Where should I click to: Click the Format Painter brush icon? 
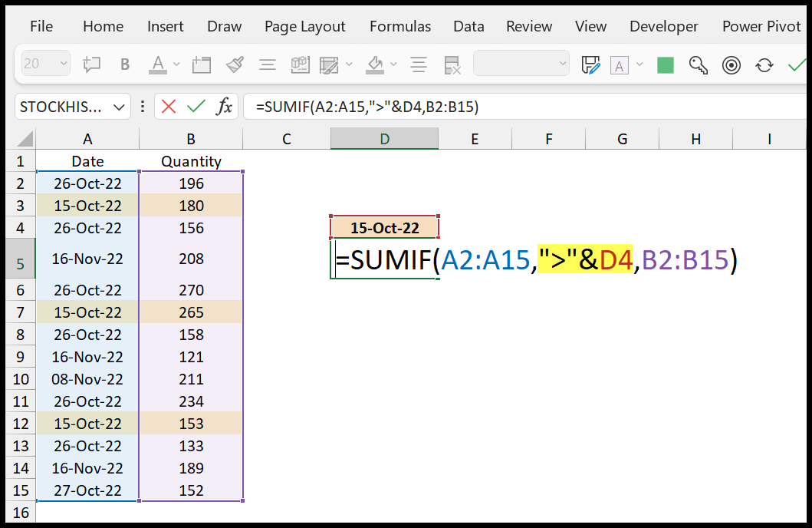coord(235,64)
